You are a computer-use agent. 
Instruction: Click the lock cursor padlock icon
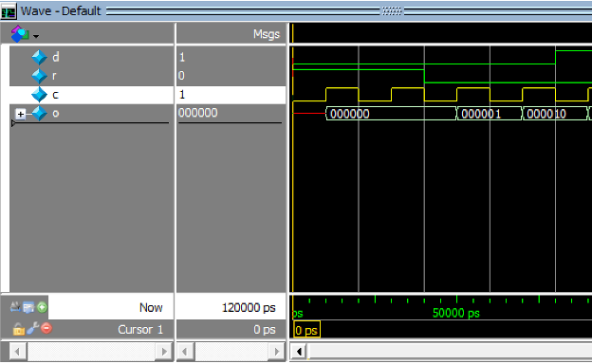pyautogui.click(x=19, y=329)
